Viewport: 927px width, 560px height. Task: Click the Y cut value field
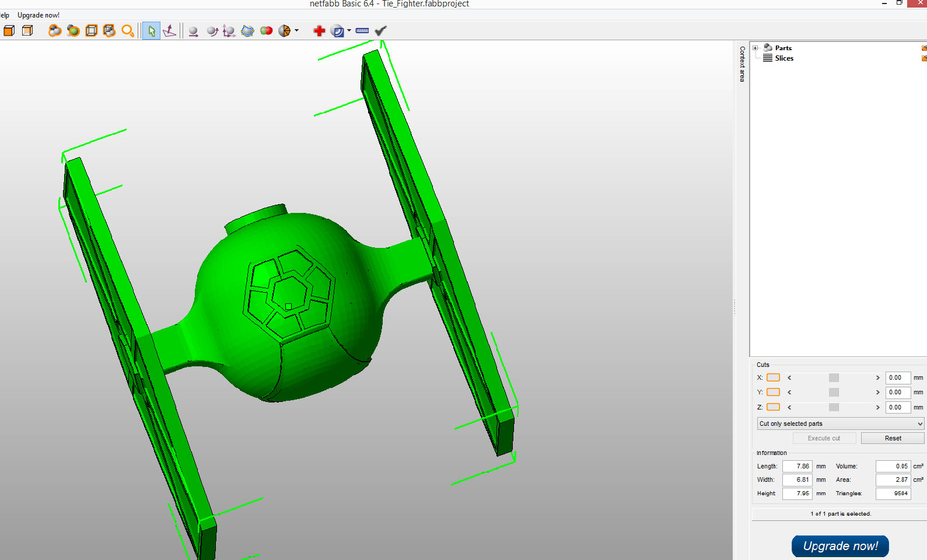tap(898, 393)
